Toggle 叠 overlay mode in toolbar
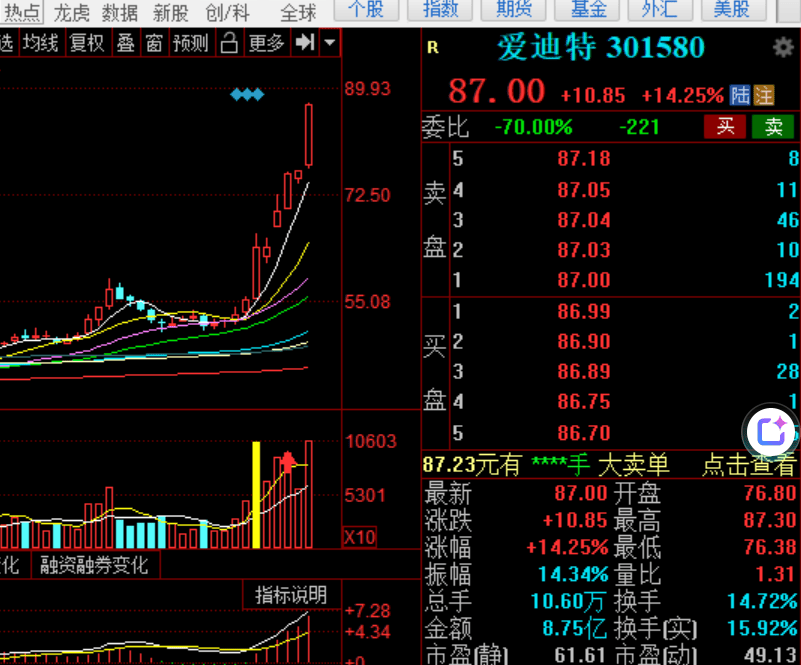 (x=125, y=43)
